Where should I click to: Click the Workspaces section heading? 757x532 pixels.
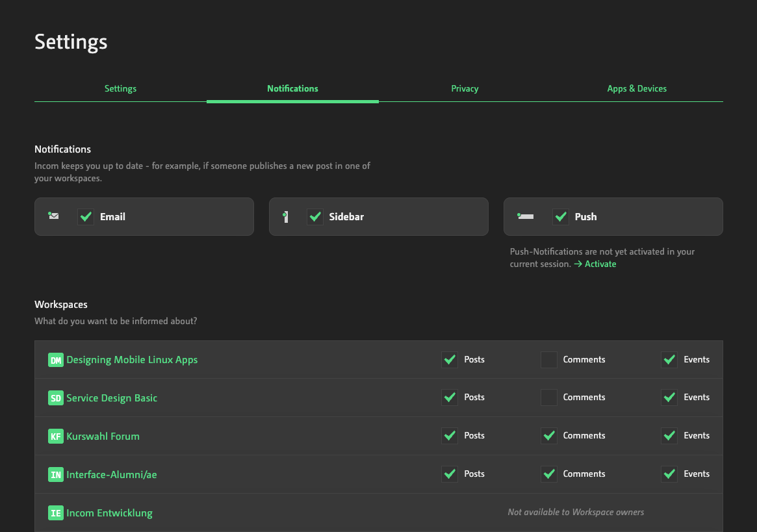pyautogui.click(x=61, y=305)
